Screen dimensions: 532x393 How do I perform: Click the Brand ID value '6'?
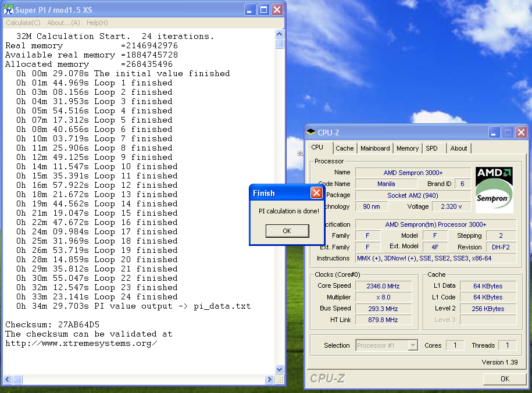coord(462,184)
